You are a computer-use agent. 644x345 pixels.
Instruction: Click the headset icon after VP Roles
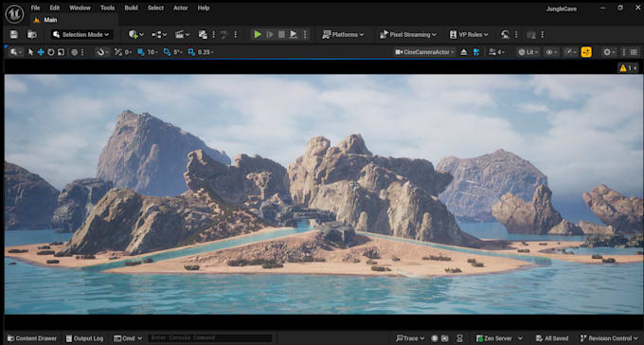505,34
